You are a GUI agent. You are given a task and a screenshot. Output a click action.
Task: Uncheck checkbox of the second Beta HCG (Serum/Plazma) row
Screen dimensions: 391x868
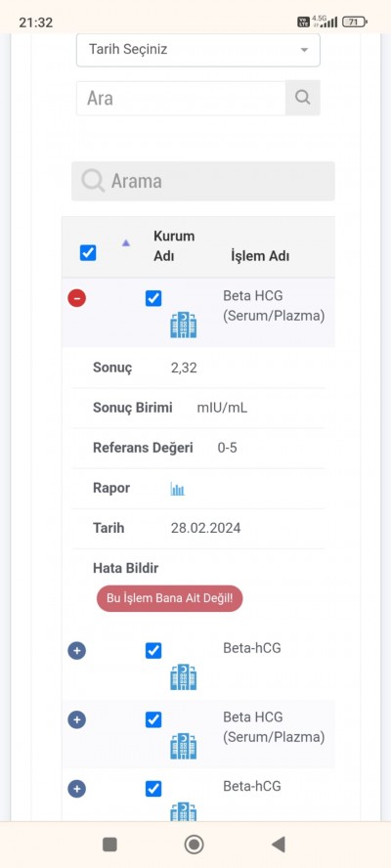pyautogui.click(x=153, y=719)
